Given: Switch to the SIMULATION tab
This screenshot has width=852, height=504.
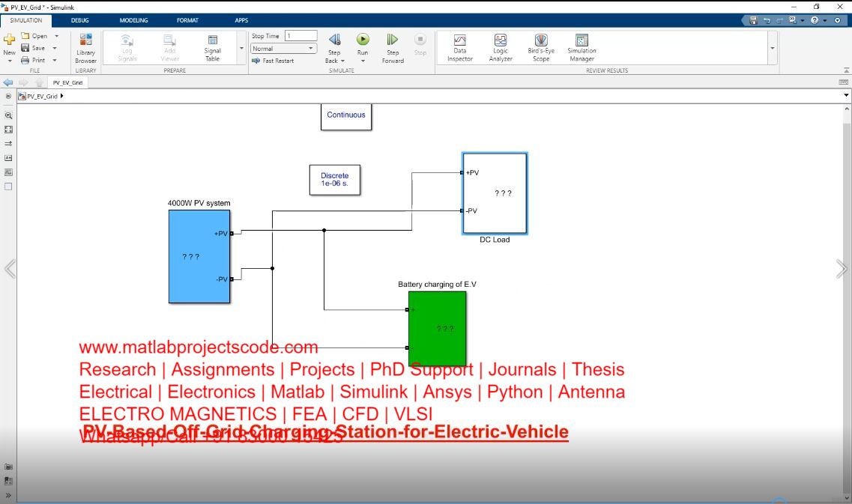Looking at the screenshot, I should click(x=26, y=20).
